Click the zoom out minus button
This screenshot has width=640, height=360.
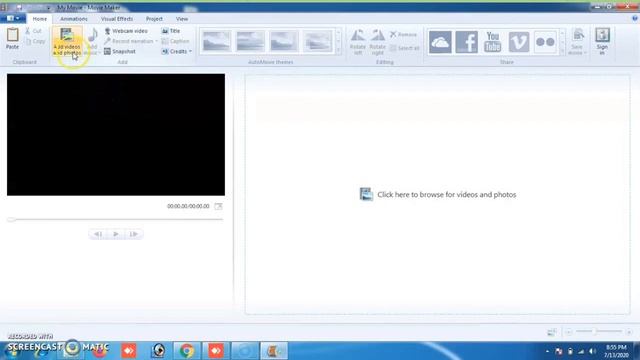point(569,332)
